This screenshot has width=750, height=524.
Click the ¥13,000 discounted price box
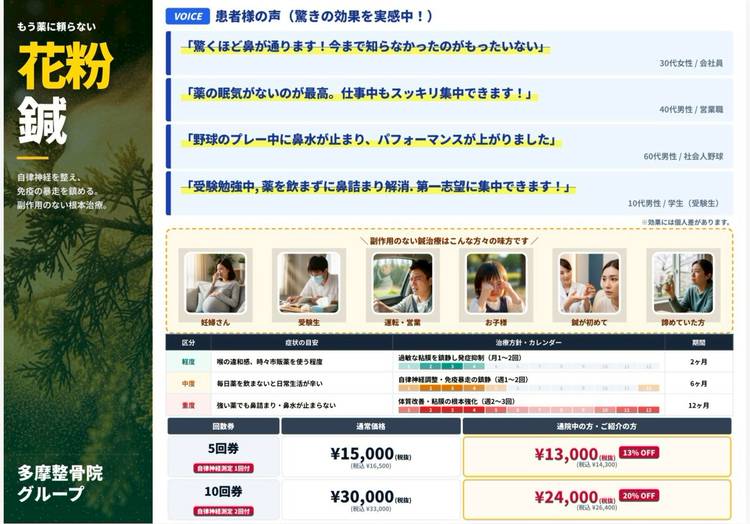click(596, 457)
